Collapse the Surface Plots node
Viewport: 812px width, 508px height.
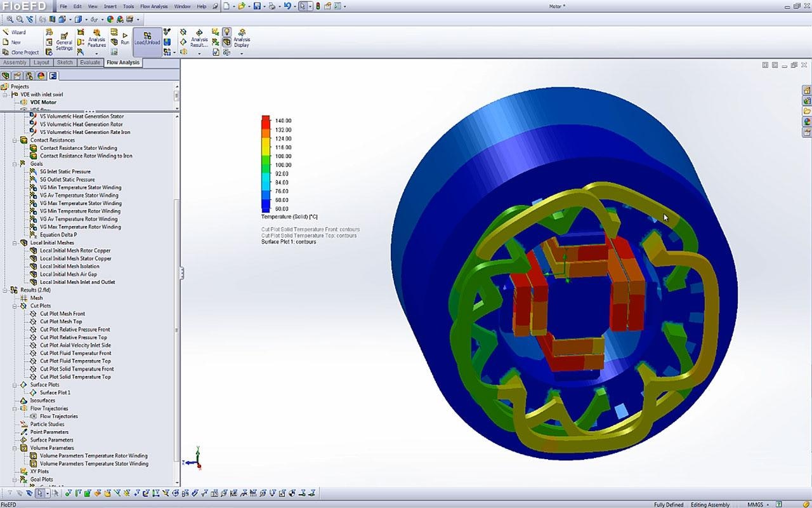[x=16, y=385]
